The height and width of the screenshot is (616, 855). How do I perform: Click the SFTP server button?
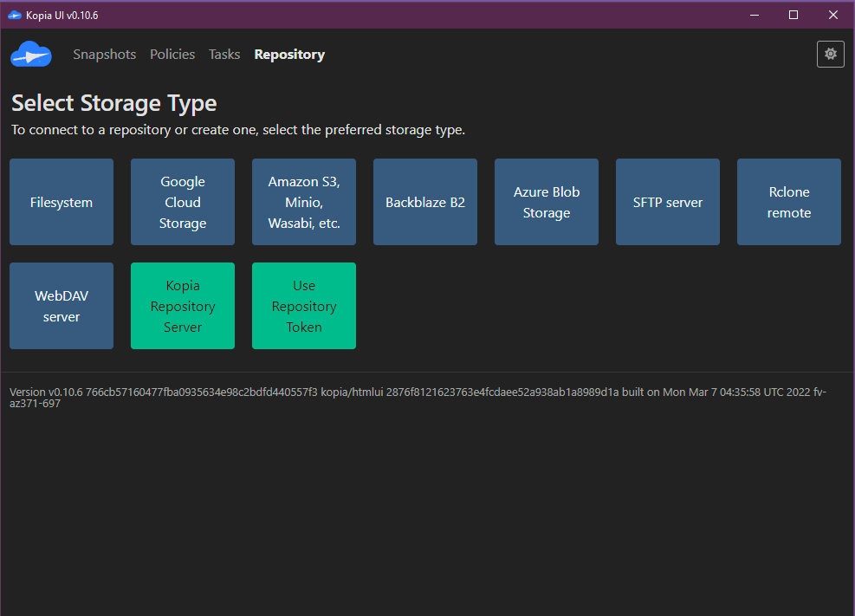pyautogui.click(x=668, y=202)
